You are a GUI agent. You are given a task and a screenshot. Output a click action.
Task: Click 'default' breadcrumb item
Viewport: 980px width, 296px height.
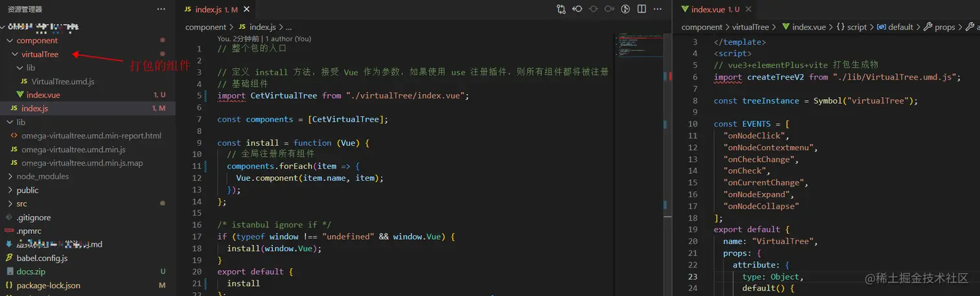pyautogui.click(x=900, y=27)
